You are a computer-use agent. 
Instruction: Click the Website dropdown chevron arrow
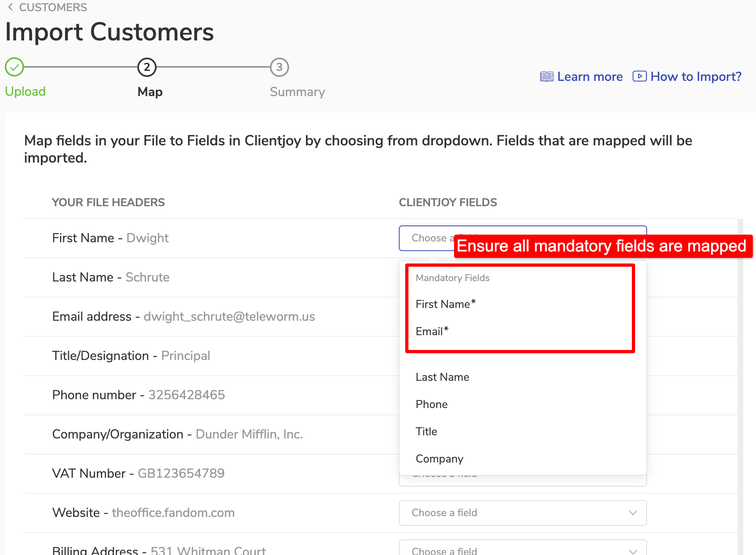(x=633, y=513)
